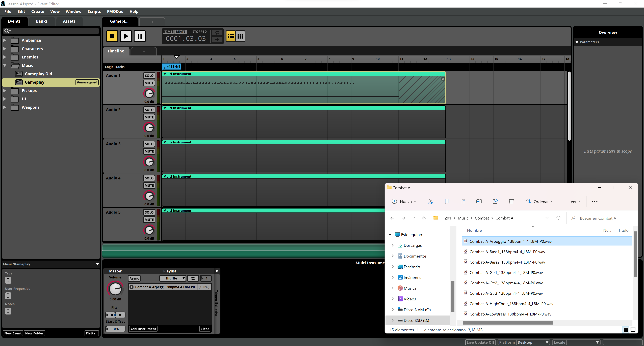Click the Notes edit icon
644x346 pixels.
[x=8, y=311]
